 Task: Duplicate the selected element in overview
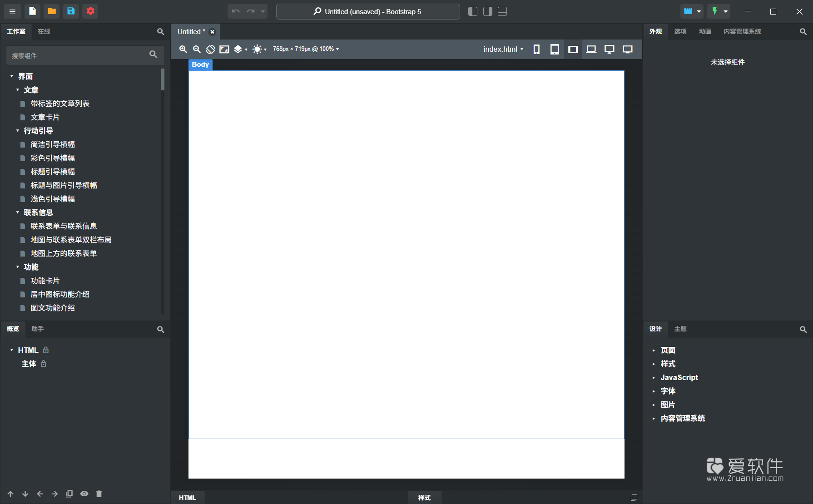point(69,494)
